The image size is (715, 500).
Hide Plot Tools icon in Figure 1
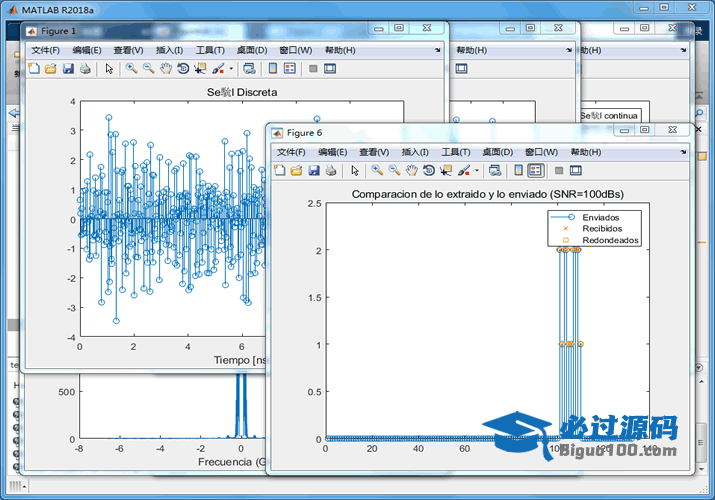coord(313,69)
